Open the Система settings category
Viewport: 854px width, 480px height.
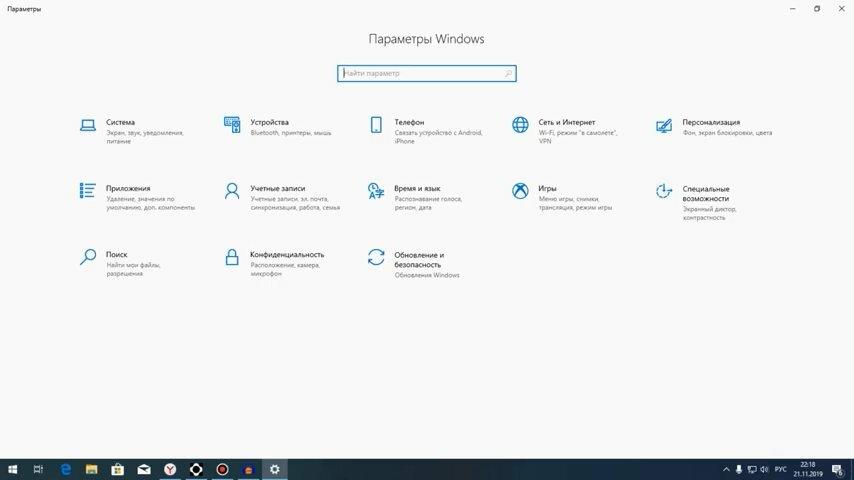pos(132,131)
